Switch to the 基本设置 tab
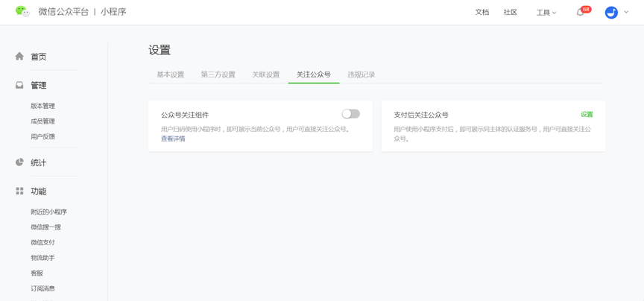The height and width of the screenshot is (301, 644). (171, 75)
